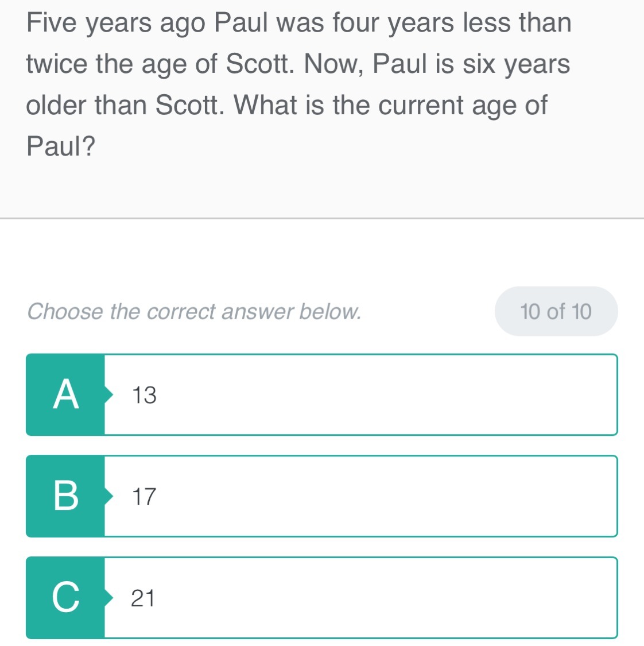This screenshot has height=646, width=644.
Task: Select the answer text 13
Action: [144, 395]
